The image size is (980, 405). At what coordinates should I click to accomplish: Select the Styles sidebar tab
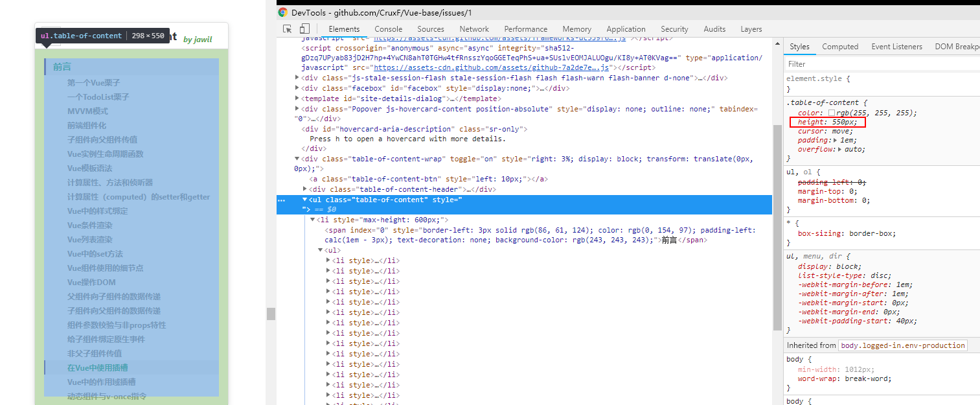tap(799, 47)
